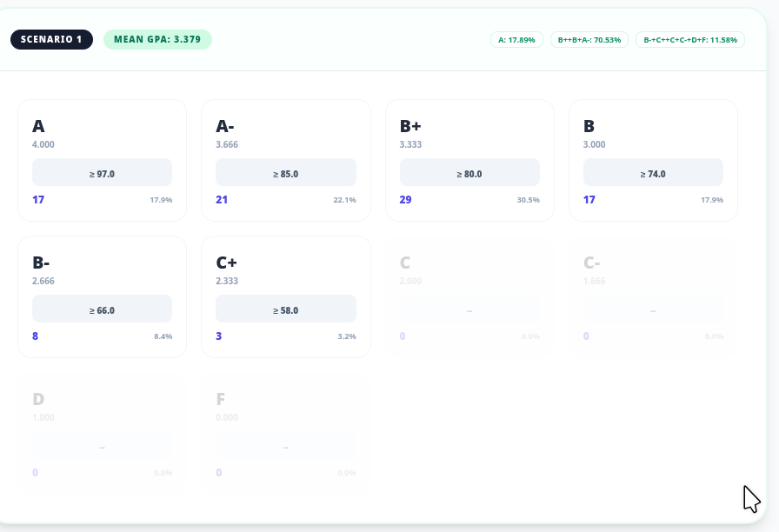
Task: Edit the A- grade ≥ 85.0 threshold
Action: [285, 173]
